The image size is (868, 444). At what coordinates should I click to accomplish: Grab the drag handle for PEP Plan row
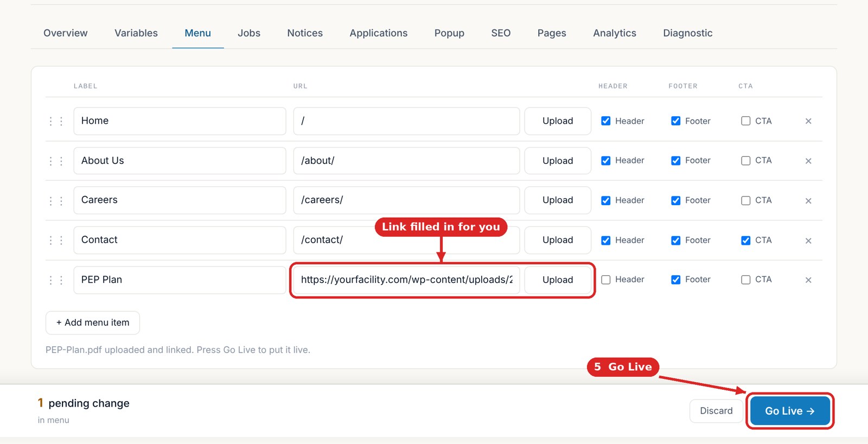click(56, 280)
